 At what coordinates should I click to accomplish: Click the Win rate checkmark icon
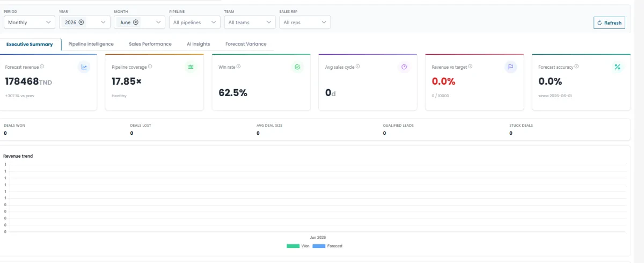click(x=297, y=67)
